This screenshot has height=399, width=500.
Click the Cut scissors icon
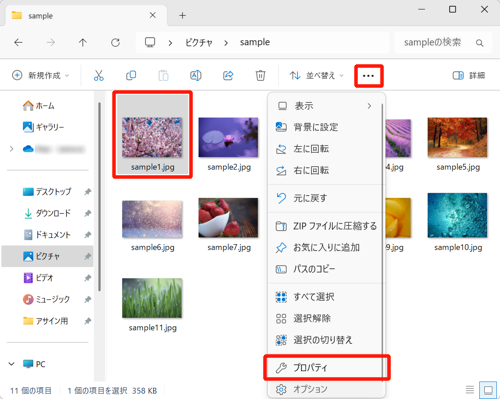[x=99, y=76]
